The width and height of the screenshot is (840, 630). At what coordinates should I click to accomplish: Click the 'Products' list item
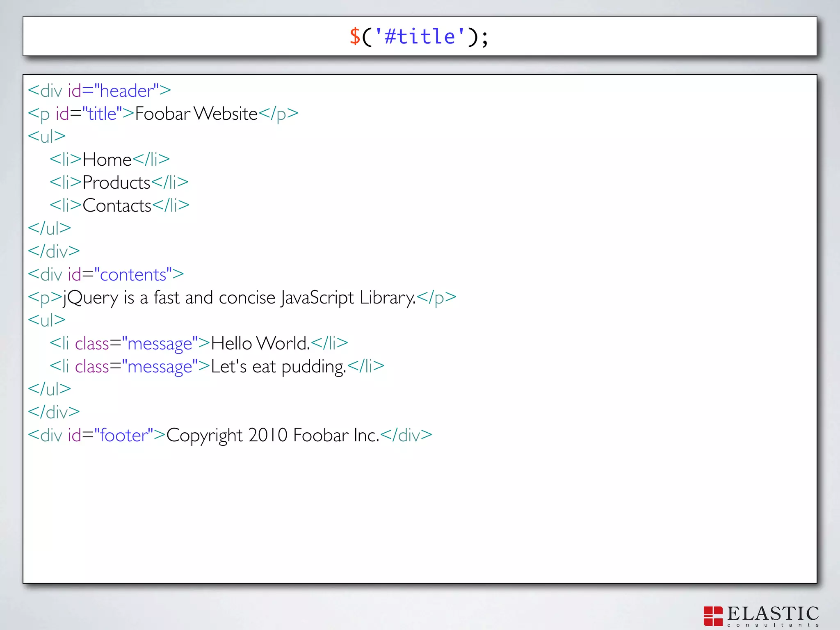(x=119, y=183)
